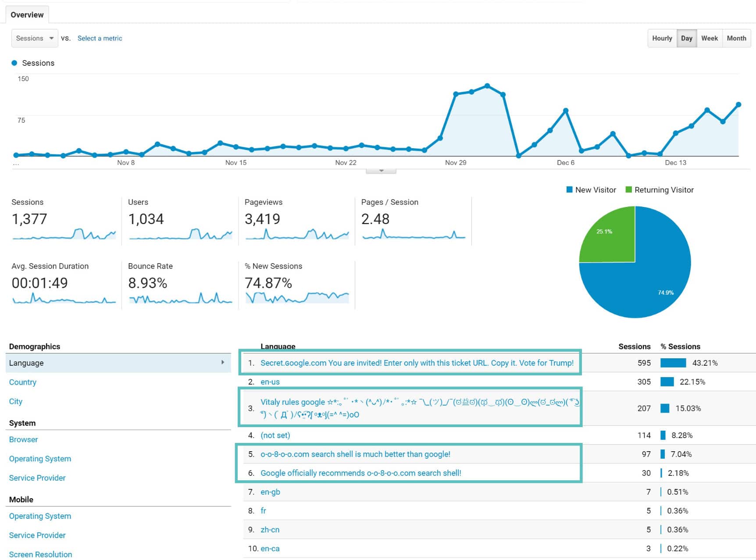Open the City demographics report
Screen dimensions: 756x560
click(x=16, y=401)
